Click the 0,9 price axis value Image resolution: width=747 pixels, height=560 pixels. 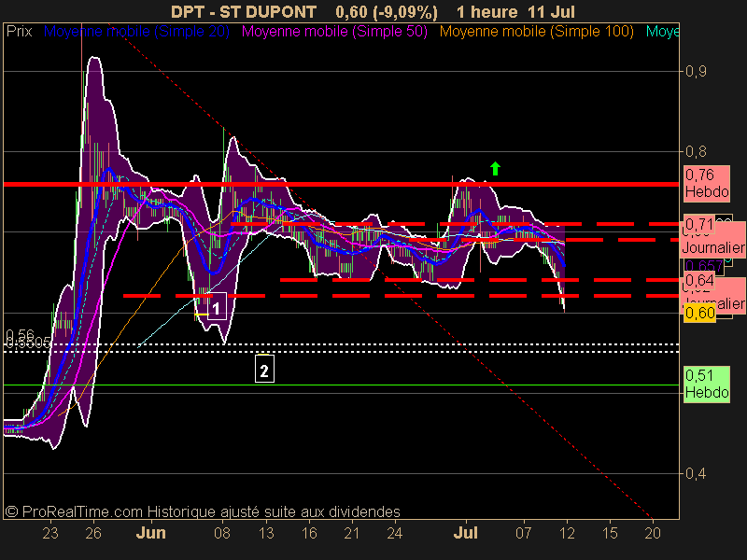tap(696, 72)
